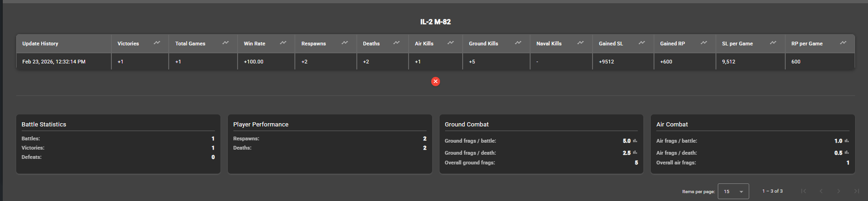Open the Victories trend chart icon

pos(157,43)
